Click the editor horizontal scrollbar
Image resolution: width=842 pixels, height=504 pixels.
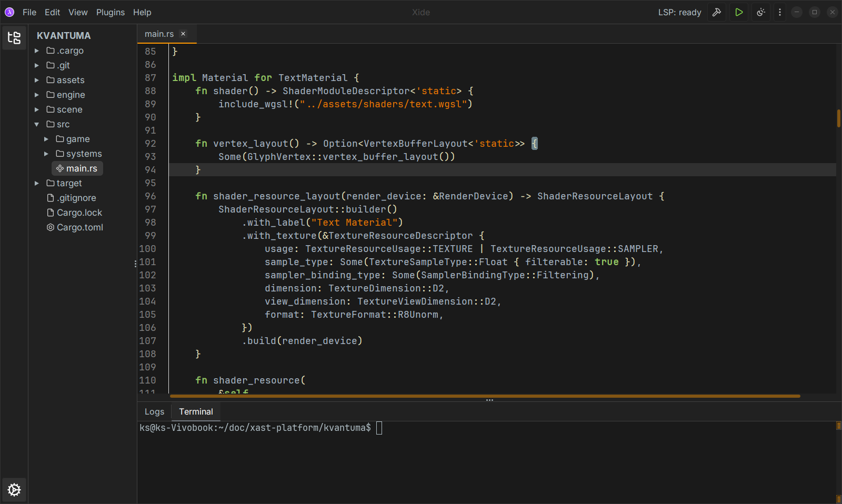coord(484,396)
